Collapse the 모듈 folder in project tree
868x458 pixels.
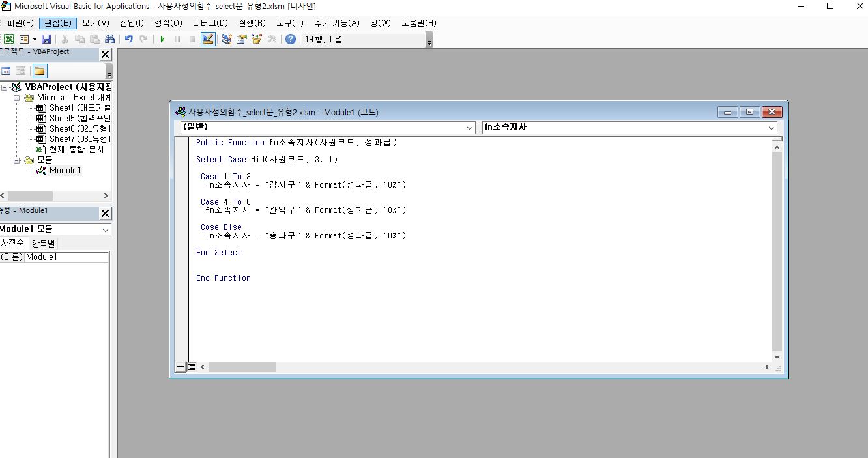click(x=18, y=160)
